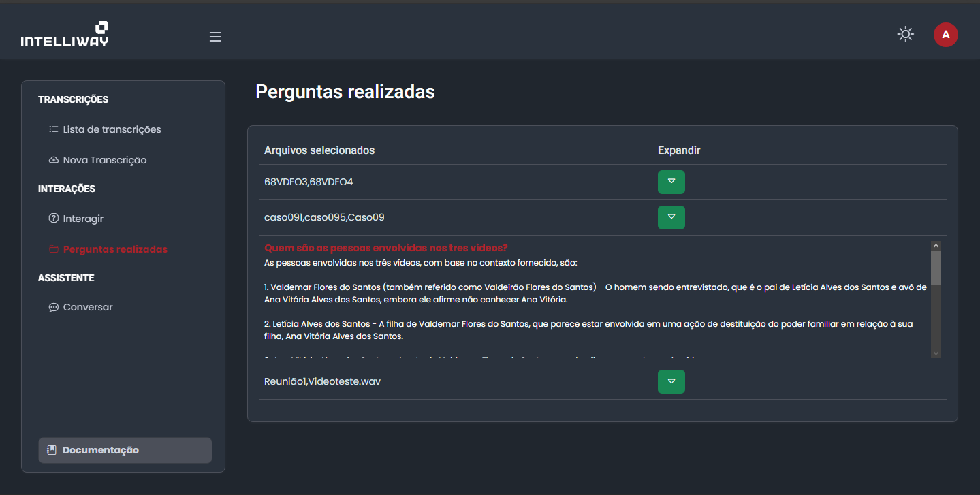The width and height of the screenshot is (980, 495).
Task: Open the Conversar assistant link
Action: coord(88,307)
